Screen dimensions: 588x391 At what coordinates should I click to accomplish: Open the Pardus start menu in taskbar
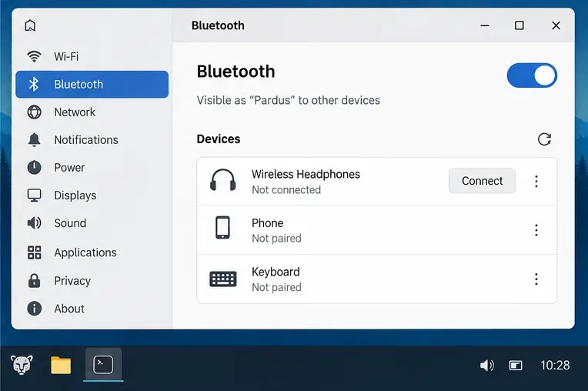click(22, 365)
